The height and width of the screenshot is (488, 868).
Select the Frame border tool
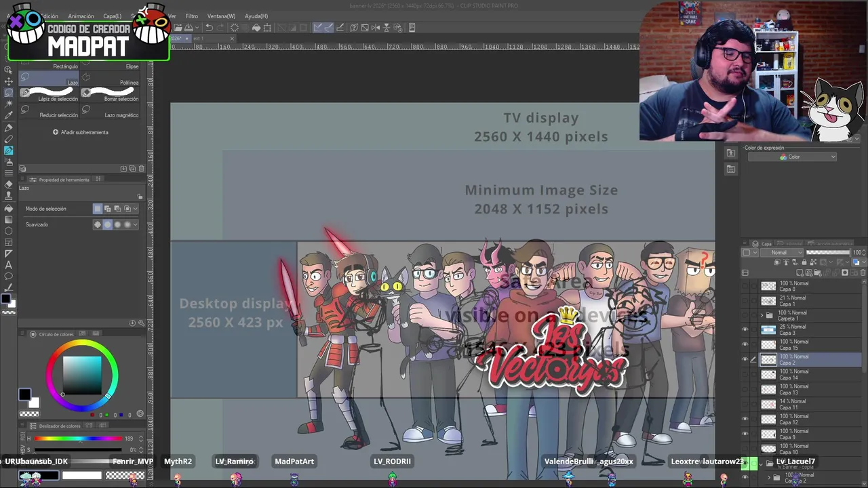pos(9,242)
